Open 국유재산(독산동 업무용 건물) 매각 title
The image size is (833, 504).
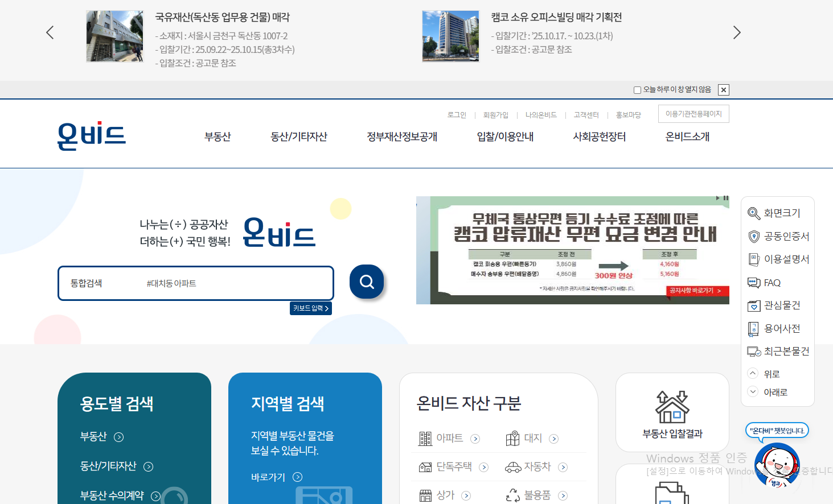pos(223,17)
